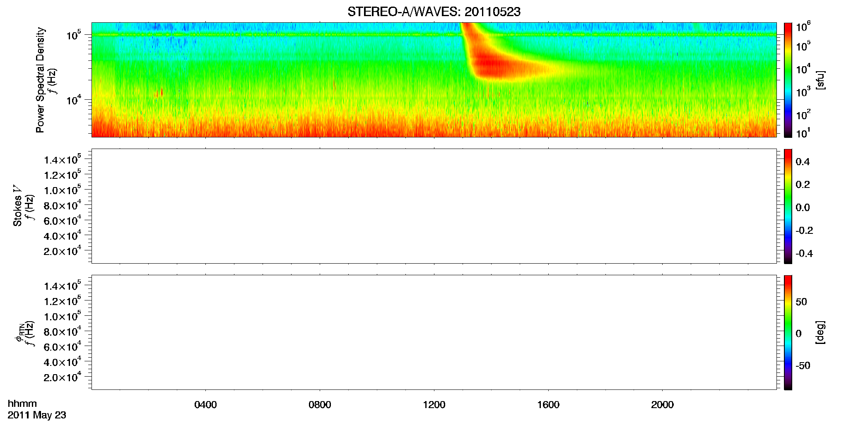Click the 0.4 label on Stokes color bar
The height and width of the screenshot is (447, 868).
click(x=803, y=162)
